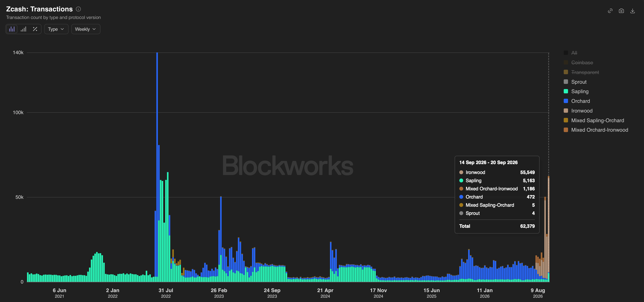Enable the All series in legend
This screenshot has width=644, height=302.
(571, 53)
